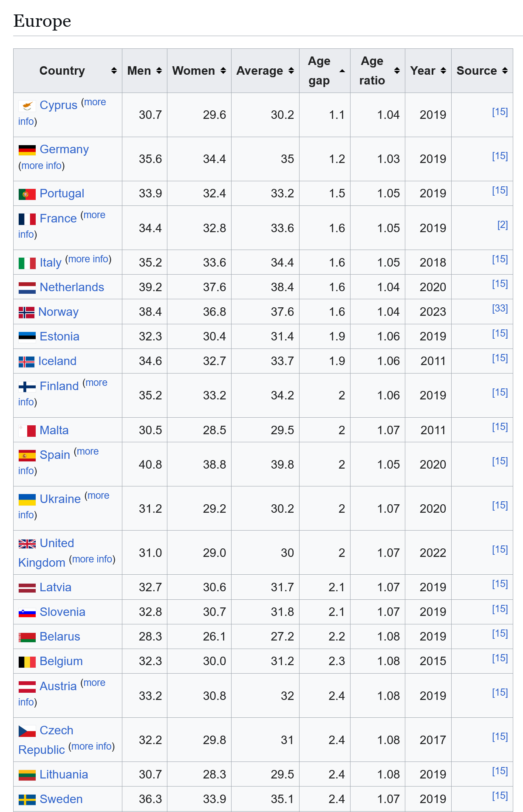Toggle Age gap ascending sort arrow
The image size is (523, 812).
(x=342, y=71)
